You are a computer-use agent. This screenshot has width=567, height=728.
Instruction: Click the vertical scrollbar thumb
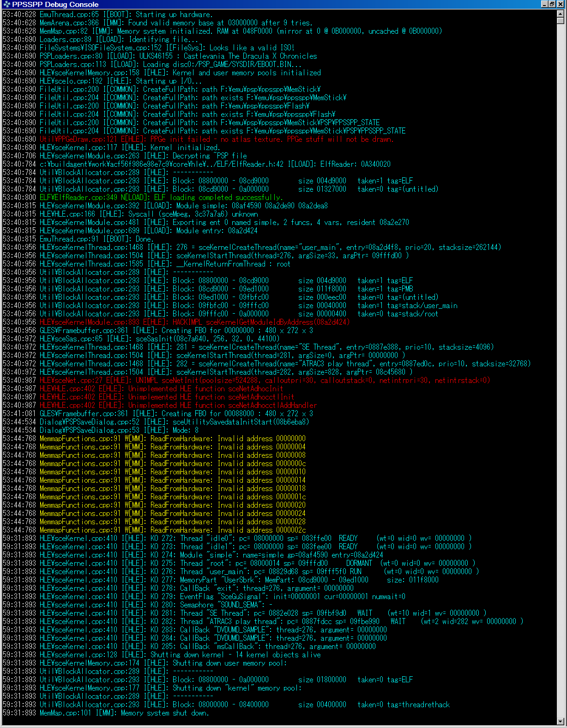pyautogui.click(x=561, y=20)
